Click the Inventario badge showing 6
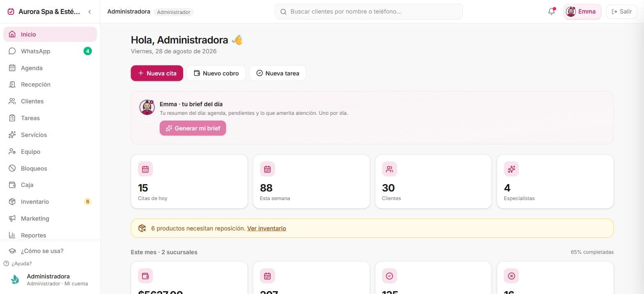644x294 pixels. point(87,202)
